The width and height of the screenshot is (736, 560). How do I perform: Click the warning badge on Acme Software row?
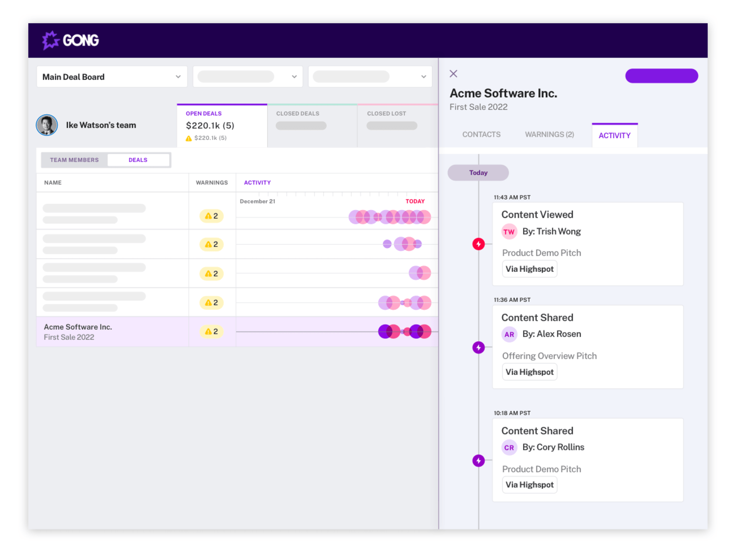click(211, 332)
